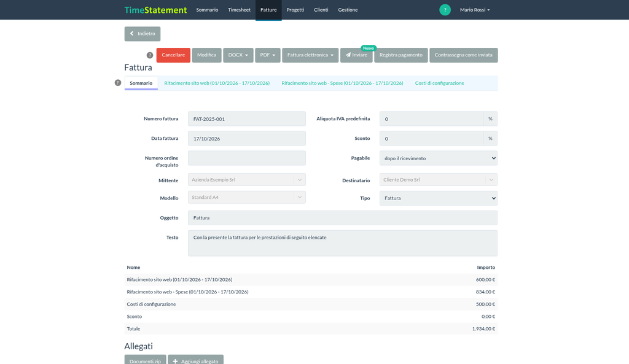Expand the Fattura elettronica dropdown
629x364 pixels.
click(310, 55)
